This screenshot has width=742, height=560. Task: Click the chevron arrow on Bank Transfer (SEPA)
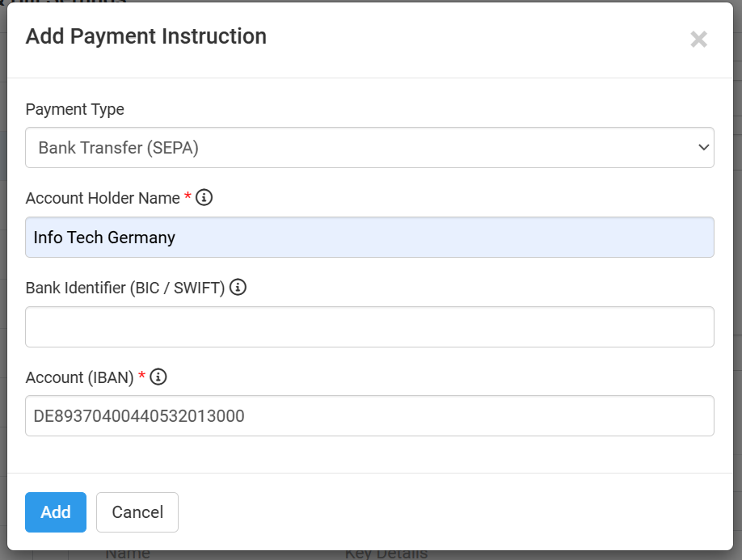pos(702,148)
